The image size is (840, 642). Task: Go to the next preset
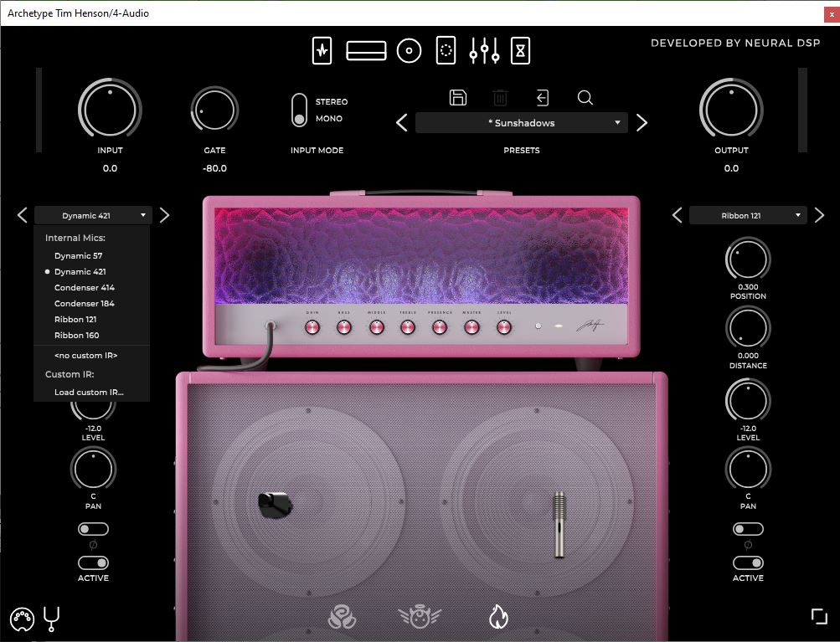[642, 122]
